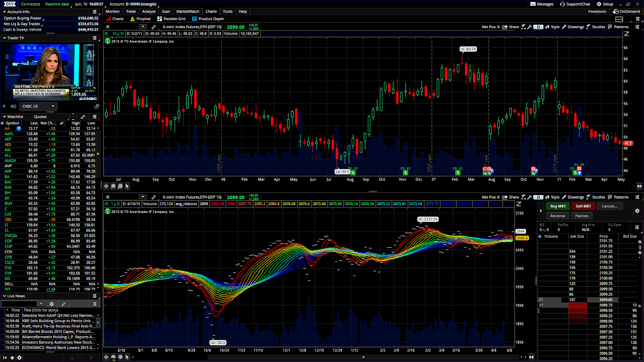Open the top chart symbol dropdown
This screenshot has height=362, width=644.
(142, 27)
